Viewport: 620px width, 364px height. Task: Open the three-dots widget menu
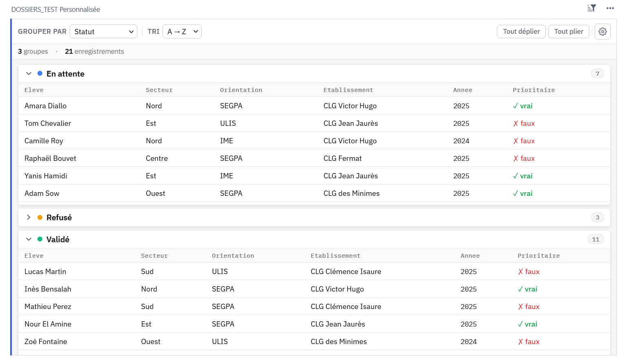coord(610,8)
